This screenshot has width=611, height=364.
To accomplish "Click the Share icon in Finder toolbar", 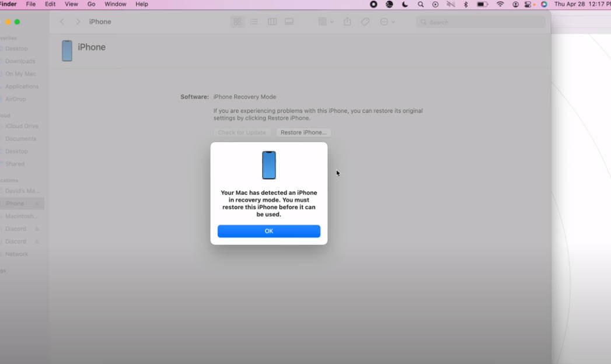I will pos(348,22).
